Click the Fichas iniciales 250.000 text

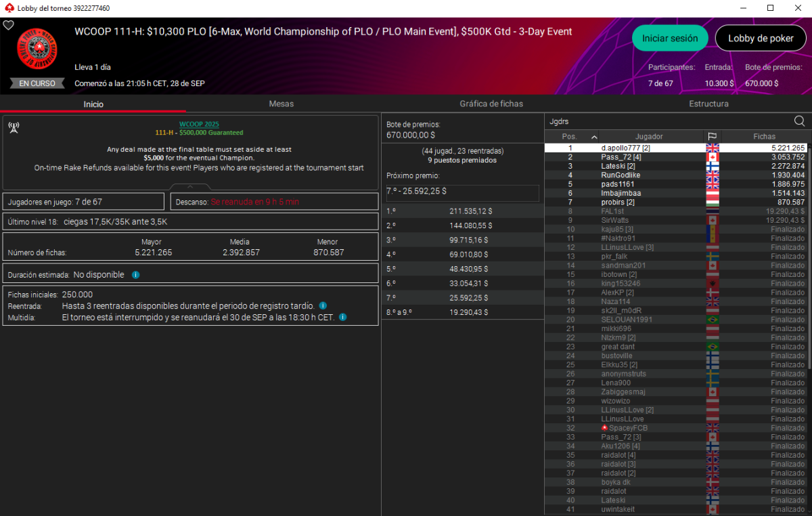50,295
